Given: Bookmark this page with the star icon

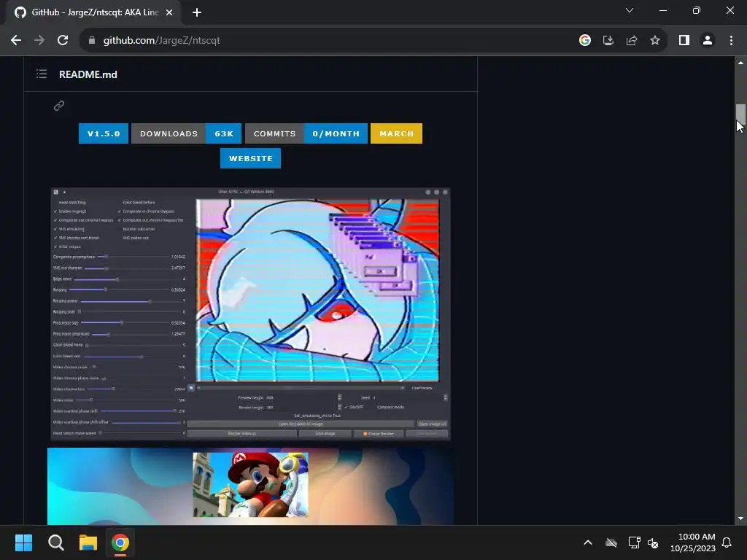Looking at the screenshot, I should [x=655, y=41].
